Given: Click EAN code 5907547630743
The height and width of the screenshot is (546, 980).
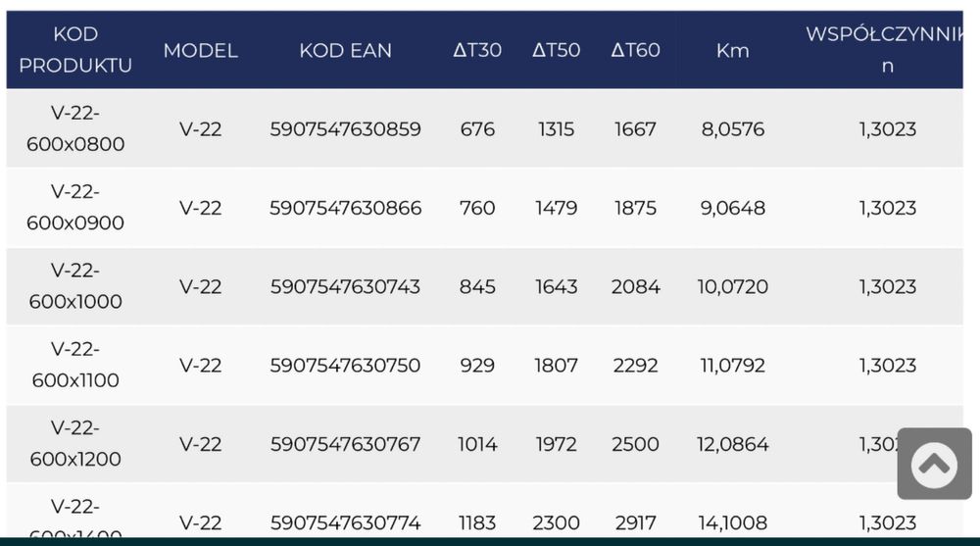Looking at the screenshot, I should [x=345, y=287].
